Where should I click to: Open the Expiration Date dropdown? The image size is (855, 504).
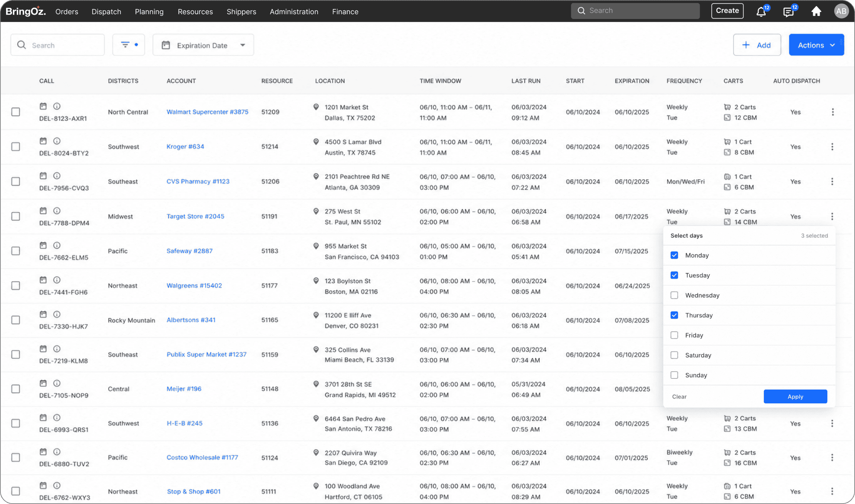(203, 45)
